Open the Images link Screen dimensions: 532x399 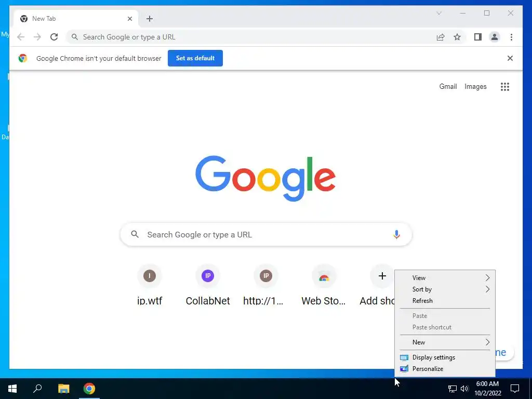pos(475,87)
